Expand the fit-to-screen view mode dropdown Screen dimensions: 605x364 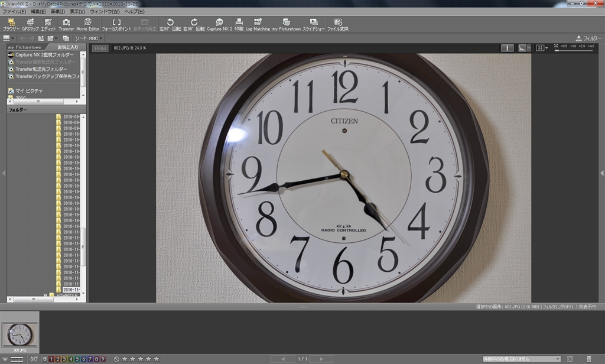pos(547,48)
